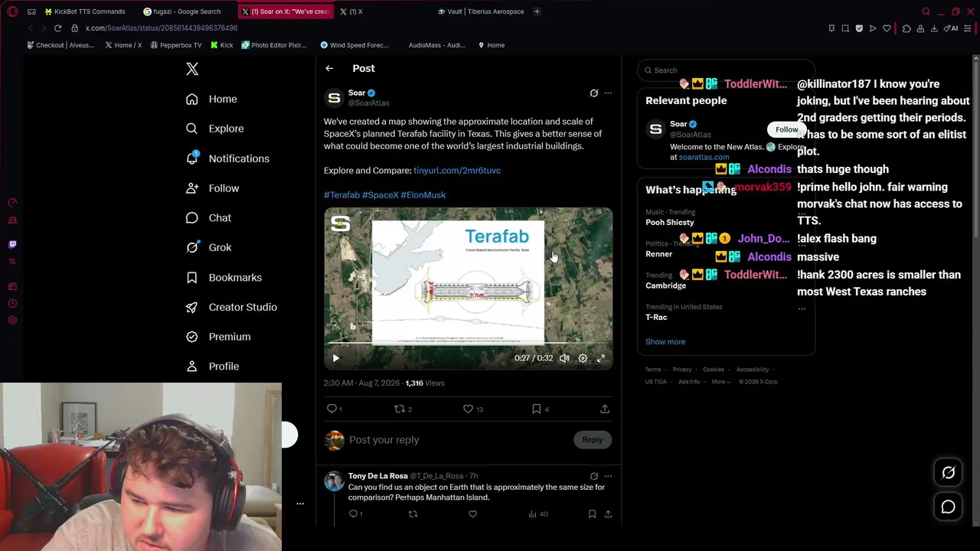Play the Terafab video
This screenshot has width=980, height=551.
pos(335,358)
